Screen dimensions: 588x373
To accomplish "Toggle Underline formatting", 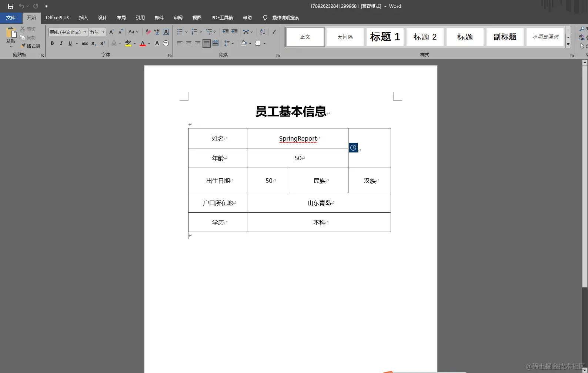I will (70, 43).
